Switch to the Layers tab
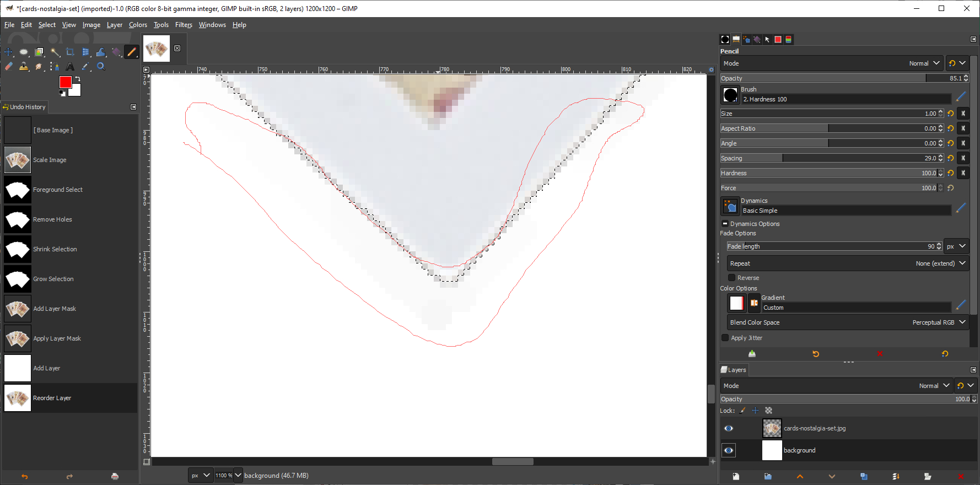 point(734,370)
